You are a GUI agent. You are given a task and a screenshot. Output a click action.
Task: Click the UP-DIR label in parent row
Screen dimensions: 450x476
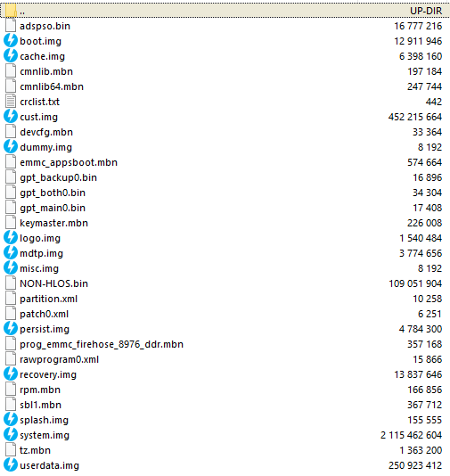pyautogui.click(x=426, y=11)
